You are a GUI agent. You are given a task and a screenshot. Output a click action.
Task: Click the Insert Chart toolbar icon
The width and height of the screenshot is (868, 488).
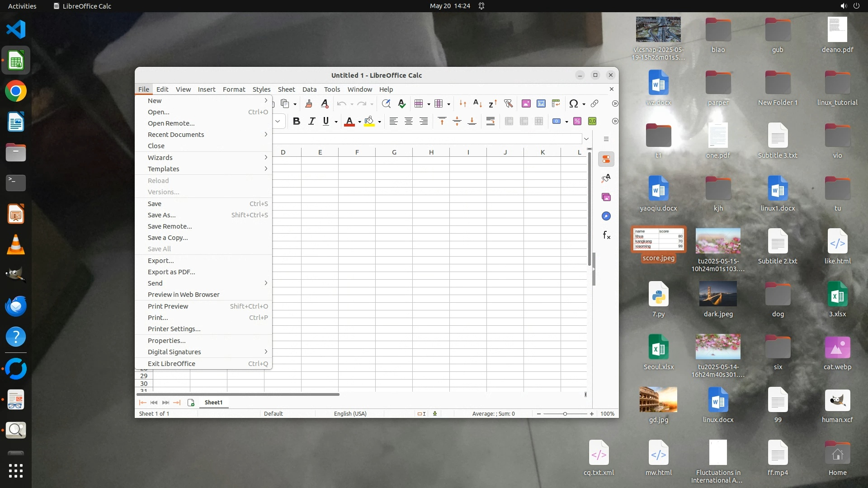point(541,103)
